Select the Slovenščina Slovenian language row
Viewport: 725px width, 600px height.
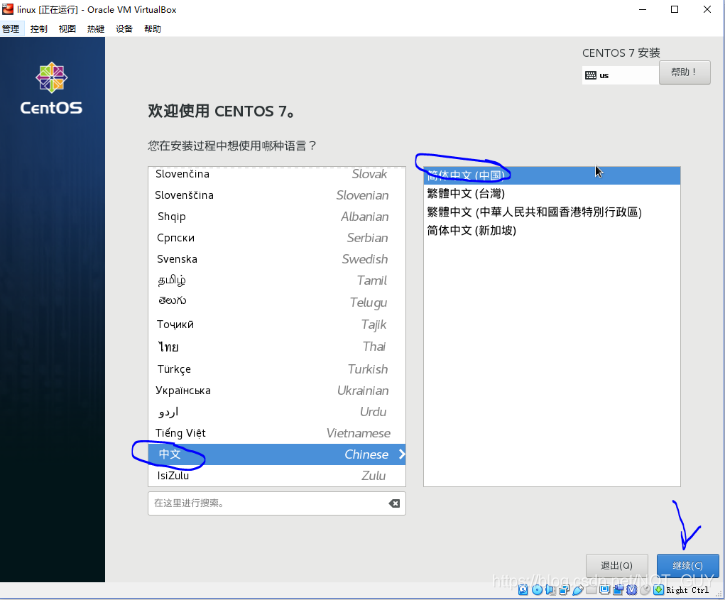pos(276,195)
